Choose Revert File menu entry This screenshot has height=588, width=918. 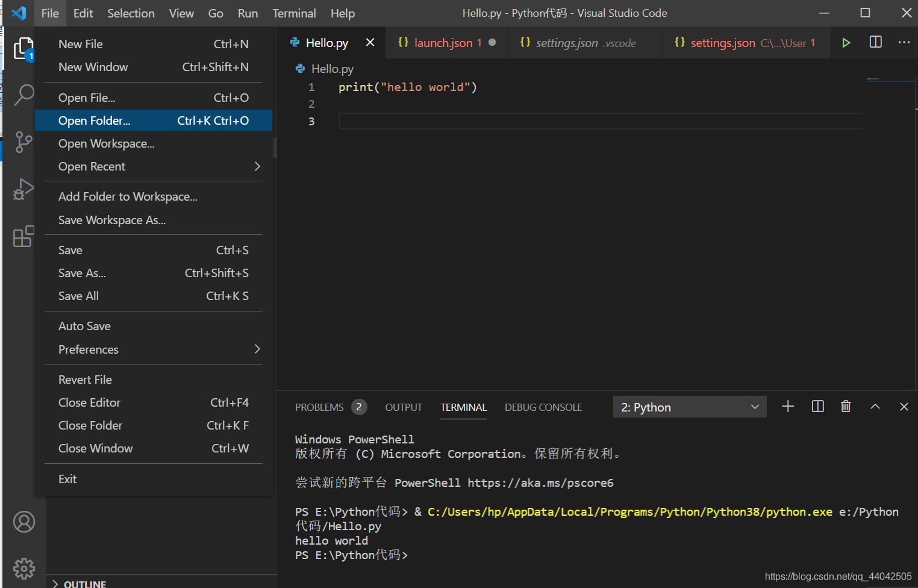coord(154,380)
